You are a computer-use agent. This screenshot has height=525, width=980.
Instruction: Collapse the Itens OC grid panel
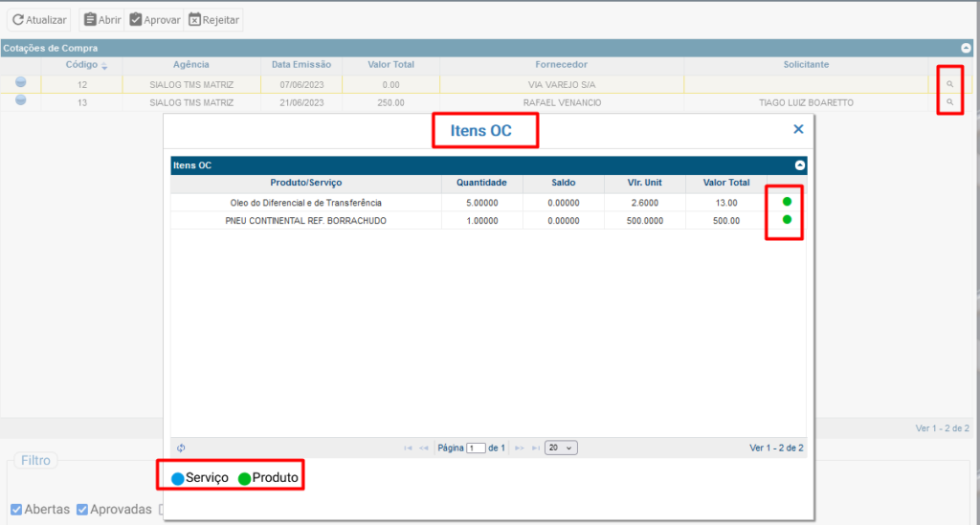800,165
